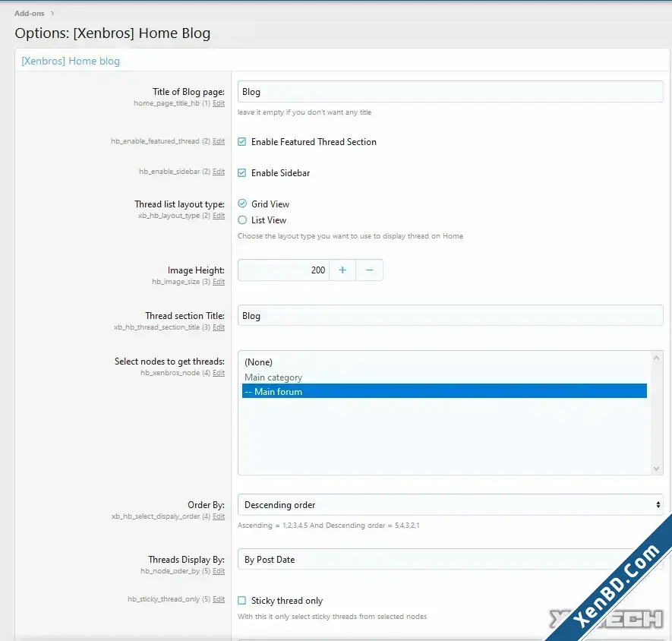
Task: Toggle the Sticky thread only checkbox
Action: [x=242, y=601]
